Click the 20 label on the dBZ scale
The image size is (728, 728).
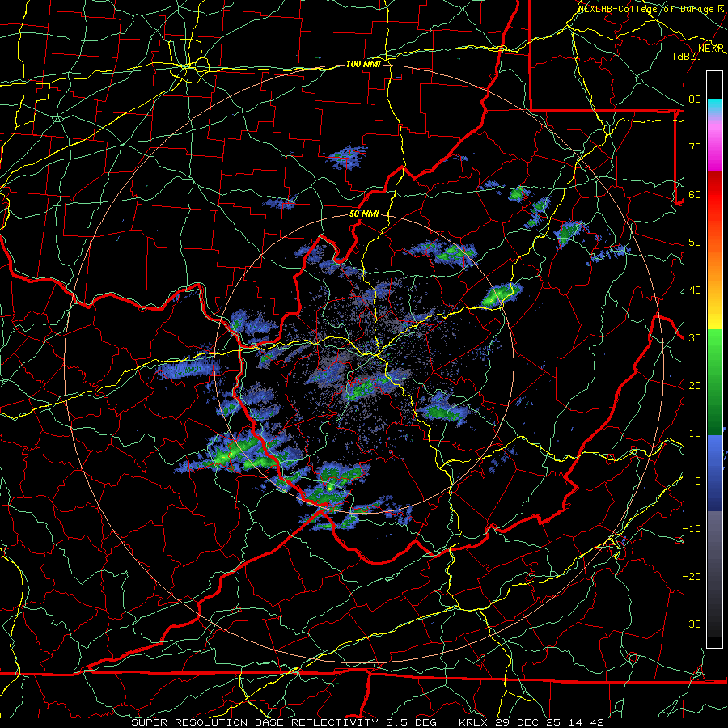695,386
